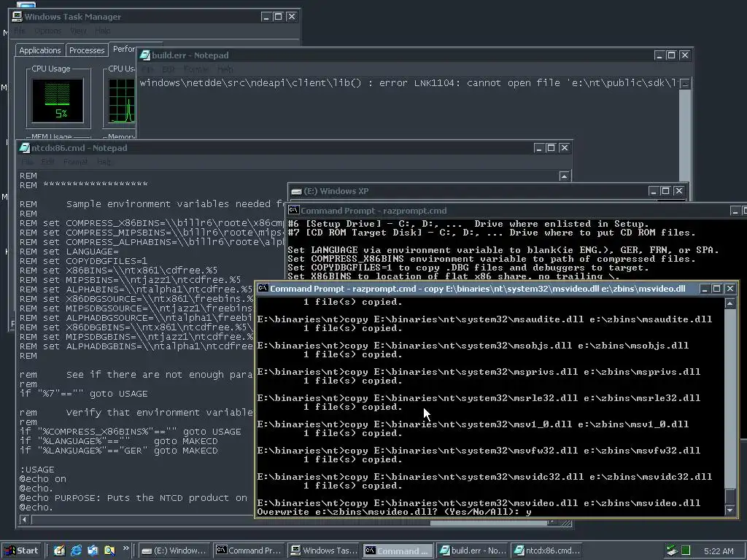Click the msaudite.dll copy command line
747x560 pixels.
point(484,319)
